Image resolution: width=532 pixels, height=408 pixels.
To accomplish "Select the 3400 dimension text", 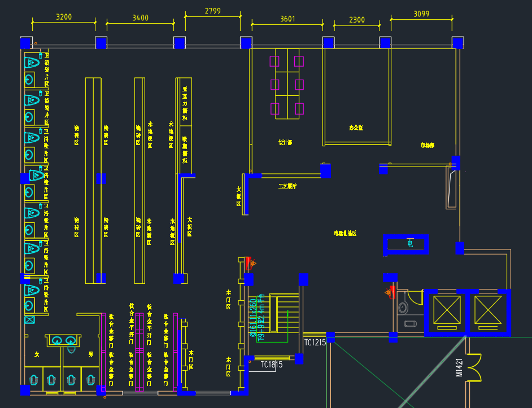I will (140, 18).
